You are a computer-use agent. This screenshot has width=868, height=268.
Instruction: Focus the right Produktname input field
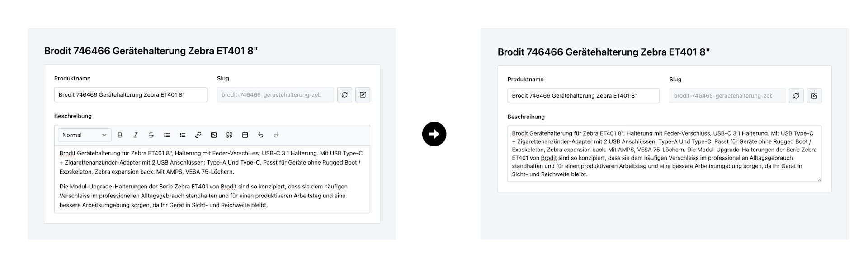(584, 96)
